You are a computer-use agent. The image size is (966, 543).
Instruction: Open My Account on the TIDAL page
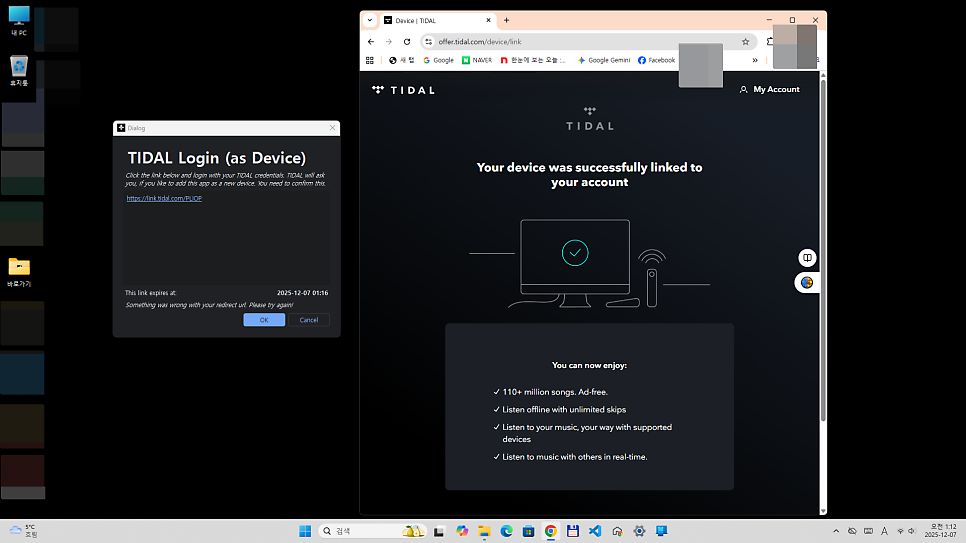(769, 89)
